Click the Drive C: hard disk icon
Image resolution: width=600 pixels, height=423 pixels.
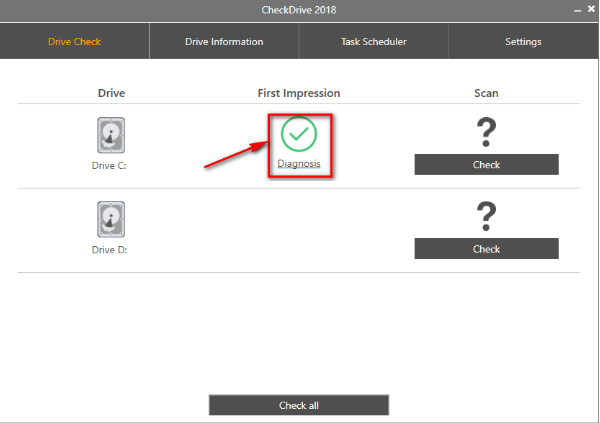(111, 135)
